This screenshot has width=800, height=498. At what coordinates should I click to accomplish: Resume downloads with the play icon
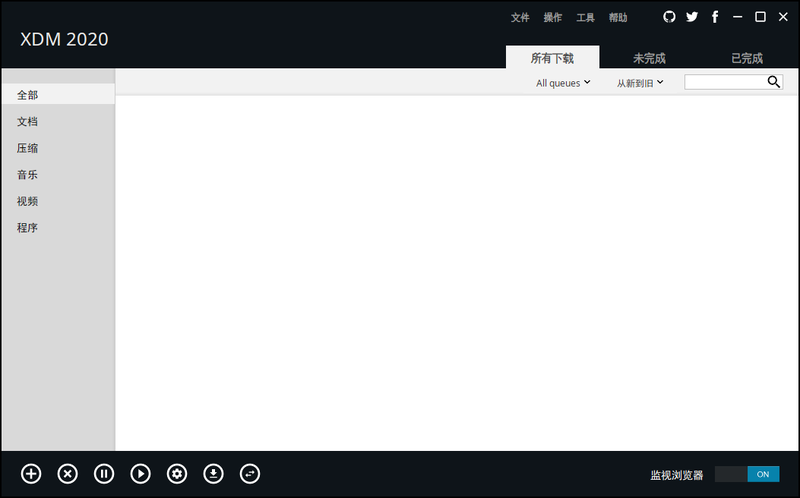tap(140, 474)
